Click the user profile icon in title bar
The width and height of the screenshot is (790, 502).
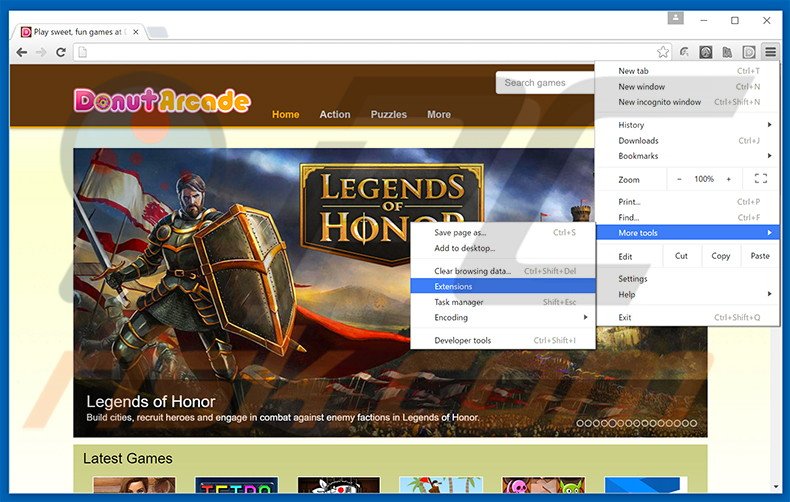(x=676, y=19)
